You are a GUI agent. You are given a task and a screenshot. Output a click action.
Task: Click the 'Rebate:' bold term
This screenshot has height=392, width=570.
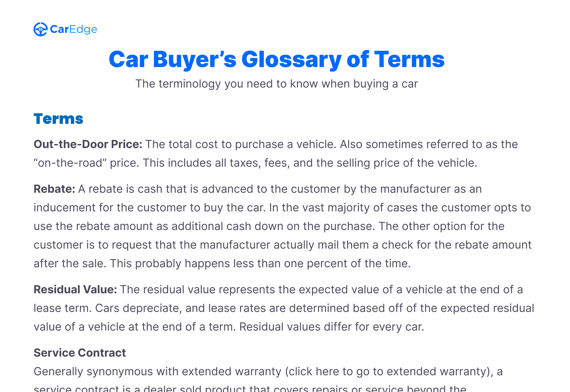pos(54,189)
